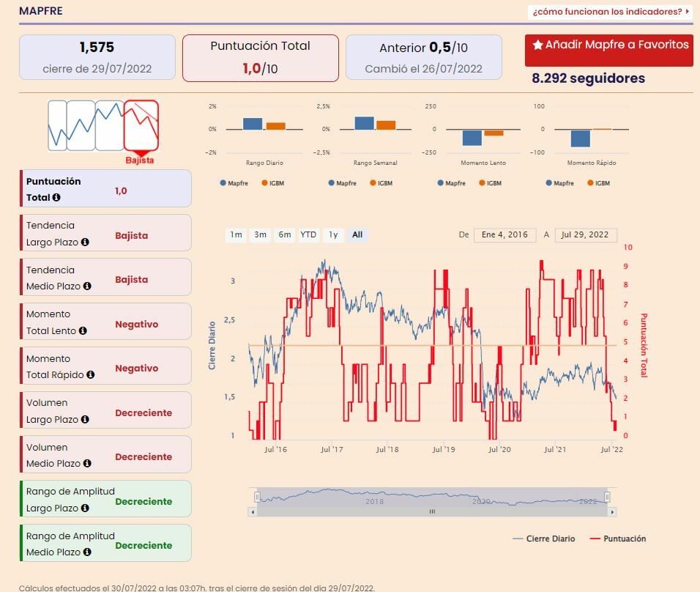Screen dimensions: 700x592
Task: Click the 8.292 seguidores text
Action: pos(589,78)
